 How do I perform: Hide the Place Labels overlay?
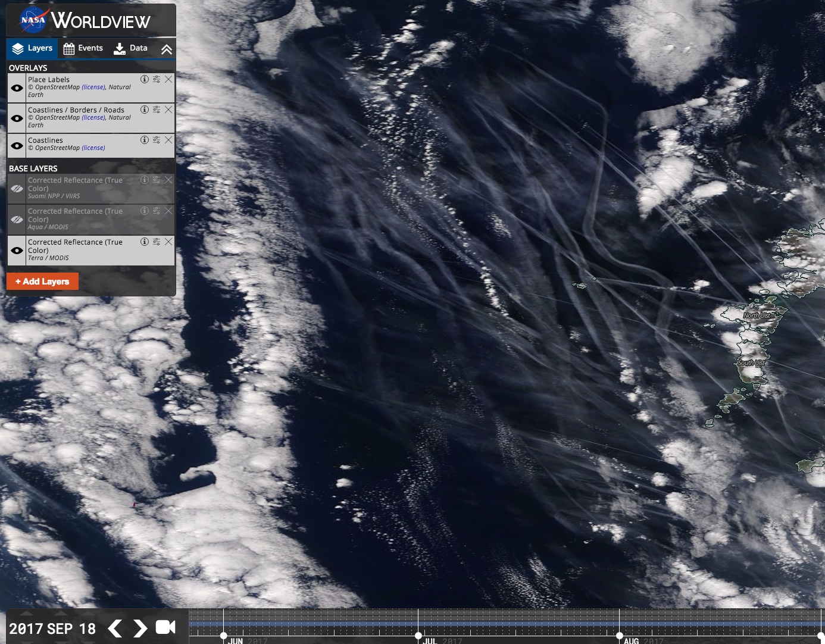(x=17, y=88)
